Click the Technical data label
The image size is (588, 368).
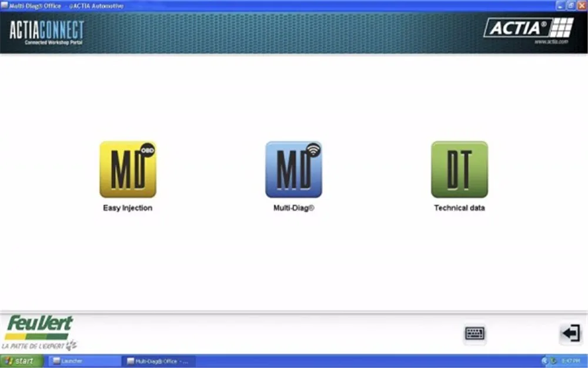pos(459,208)
